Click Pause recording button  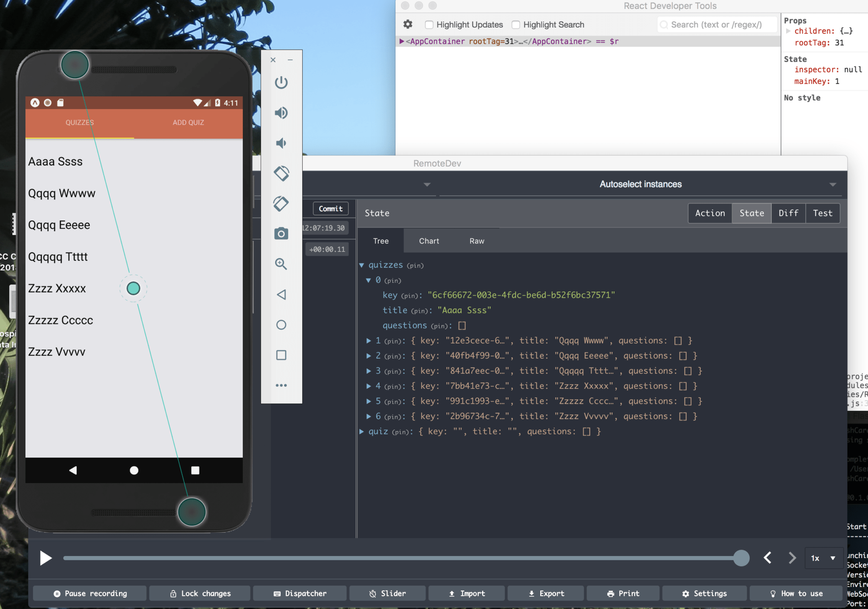coord(90,593)
